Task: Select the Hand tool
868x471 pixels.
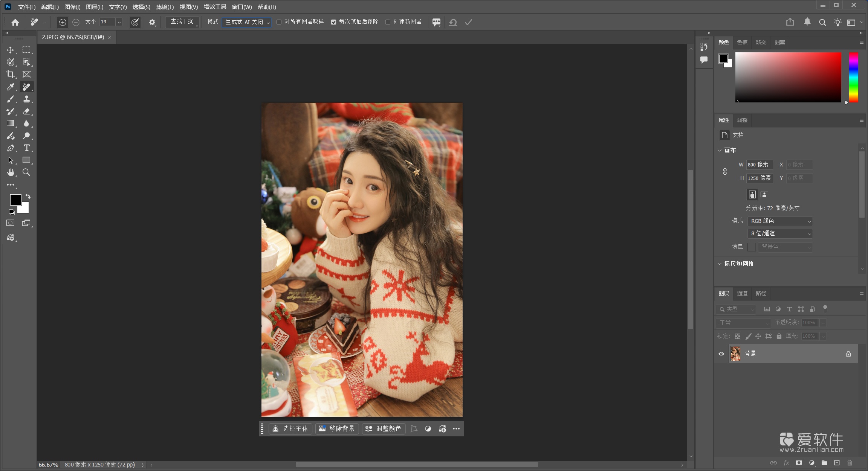Action: coord(11,172)
